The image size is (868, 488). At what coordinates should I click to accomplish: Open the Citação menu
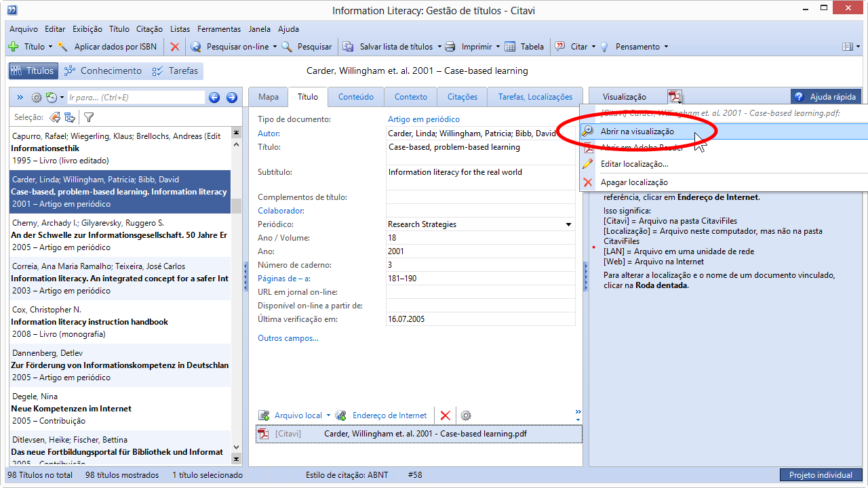[149, 29]
